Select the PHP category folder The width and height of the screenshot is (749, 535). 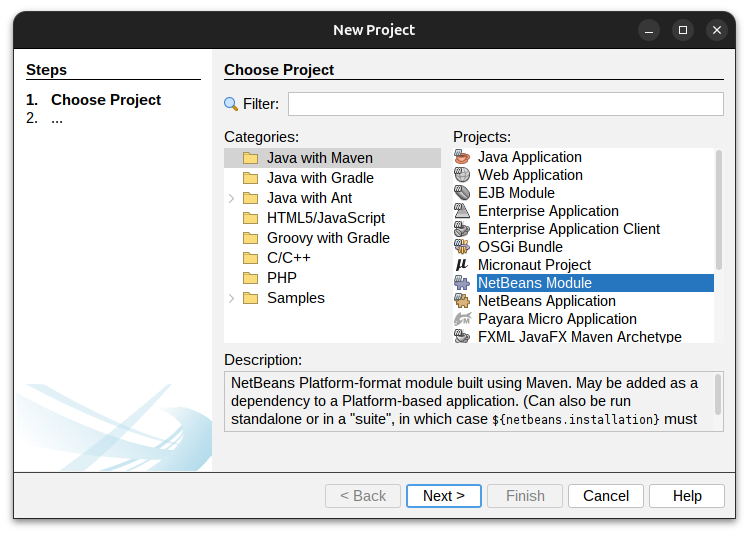click(x=281, y=278)
